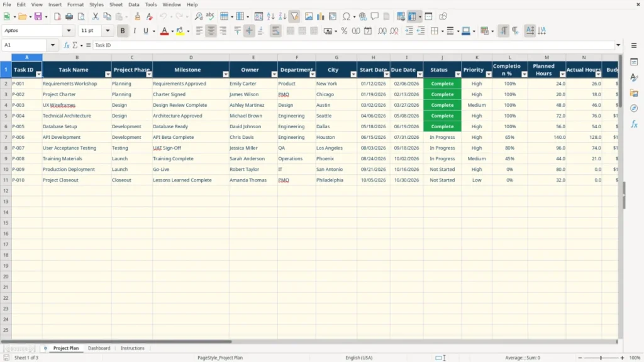The image size is (644, 362).
Task: Open Find and Replace icon
Action: click(198, 16)
